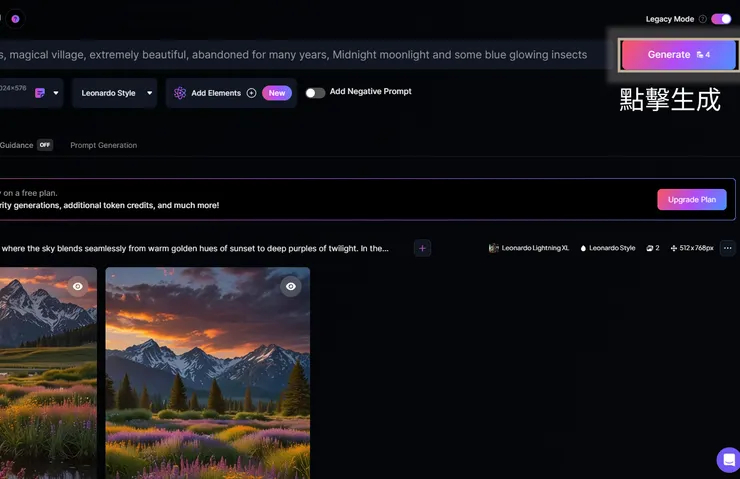Click inside the magical village prompt field
The image size is (740, 479).
click(x=302, y=55)
